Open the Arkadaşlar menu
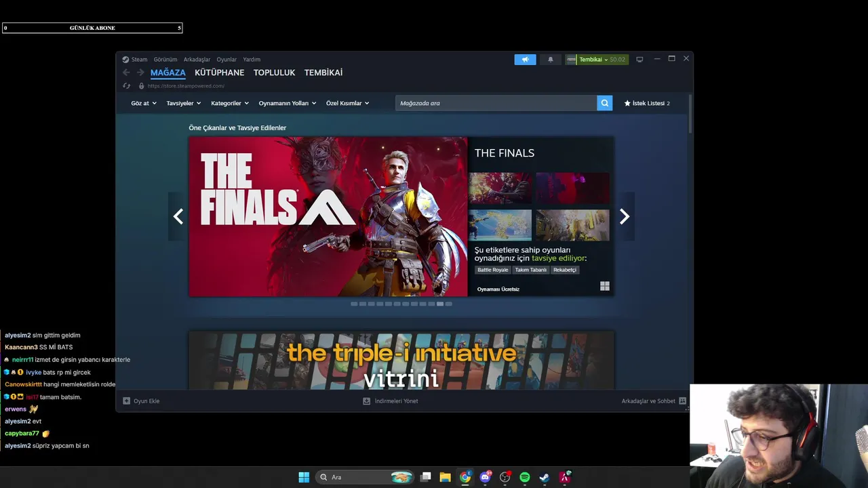868x488 pixels. [197, 60]
